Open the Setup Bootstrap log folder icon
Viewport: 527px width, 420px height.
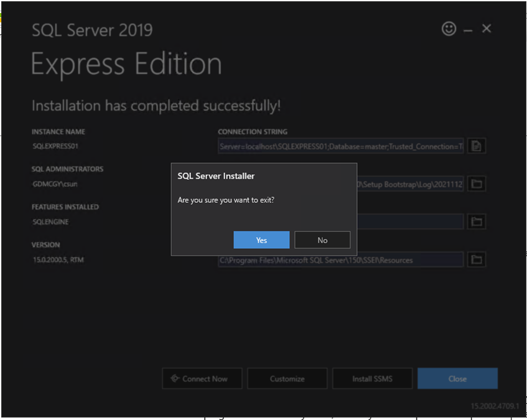click(477, 184)
